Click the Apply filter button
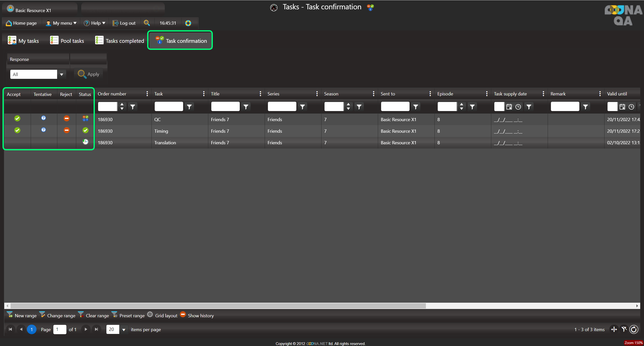 tap(89, 74)
